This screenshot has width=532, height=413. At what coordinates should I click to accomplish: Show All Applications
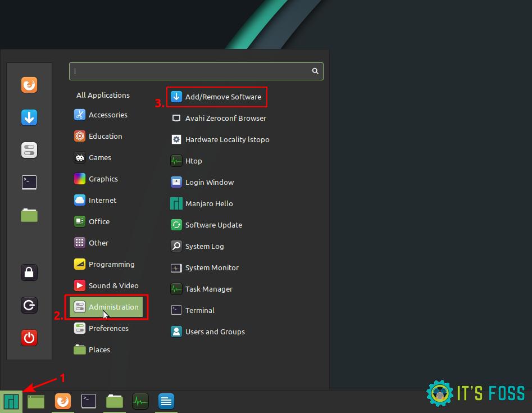[103, 95]
